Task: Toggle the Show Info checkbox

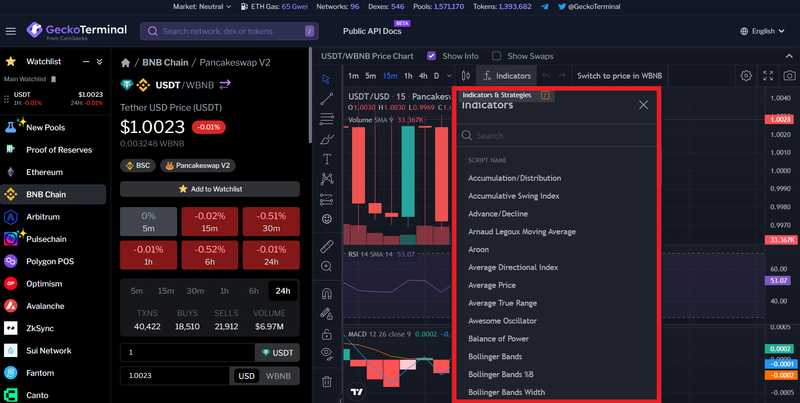Action: [432, 56]
